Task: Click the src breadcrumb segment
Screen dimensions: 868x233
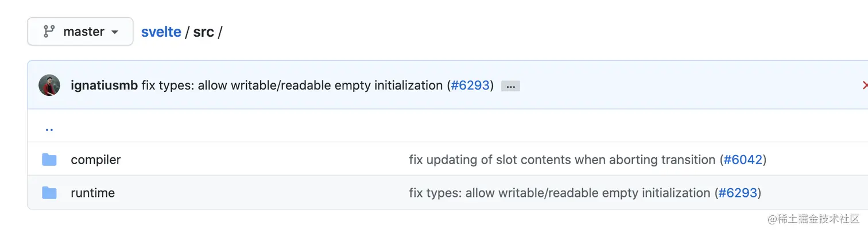Action: click(203, 32)
